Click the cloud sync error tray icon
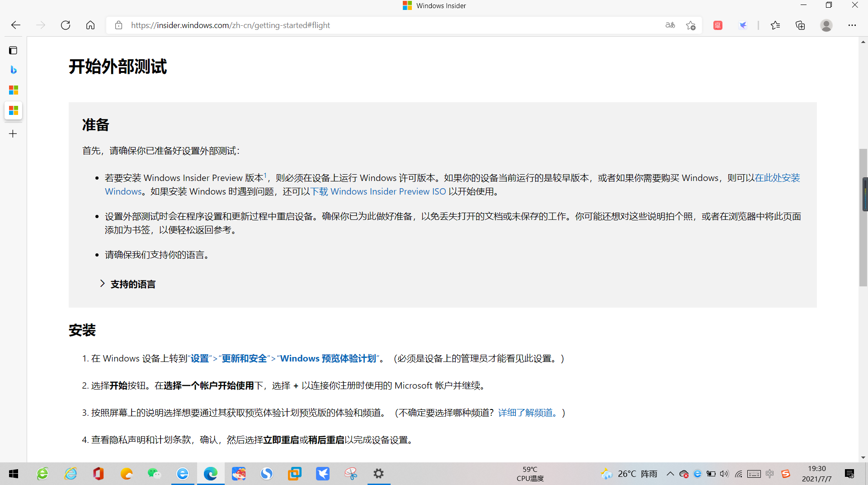Viewport: 868px width, 485px height. pyautogui.click(x=684, y=474)
